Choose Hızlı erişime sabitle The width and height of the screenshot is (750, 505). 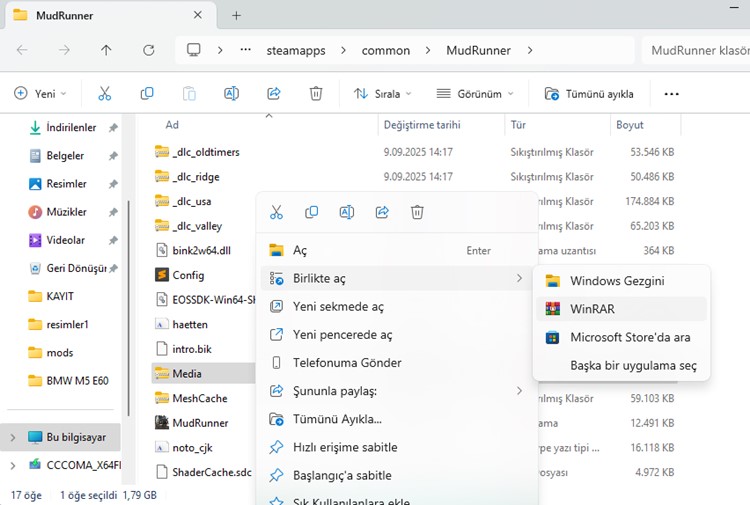coord(397,447)
